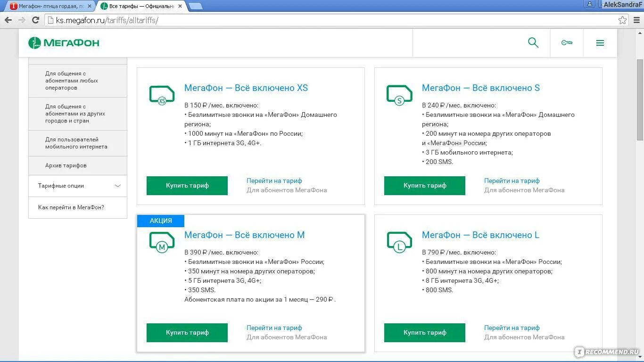This screenshot has height=362, width=644.
Task: Open the site search magnifier icon
Action: click(x=533, y=43)
